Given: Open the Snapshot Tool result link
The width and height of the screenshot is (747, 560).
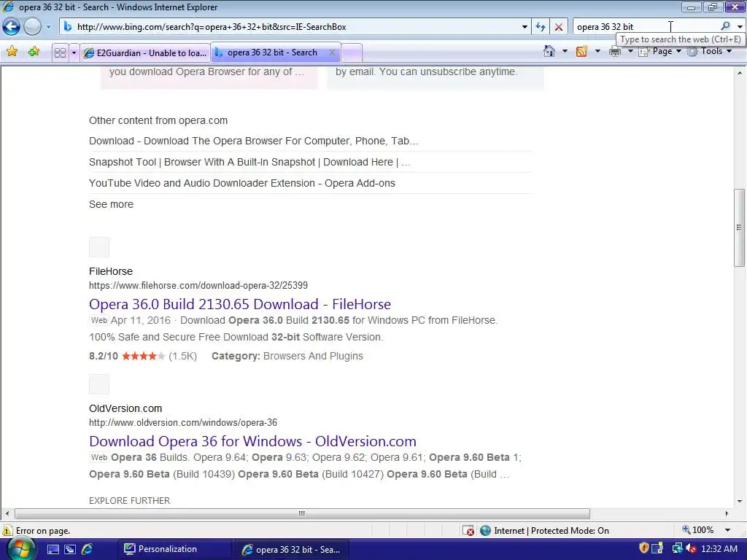Looking at the screenshot, I should (x=249, y=162).
